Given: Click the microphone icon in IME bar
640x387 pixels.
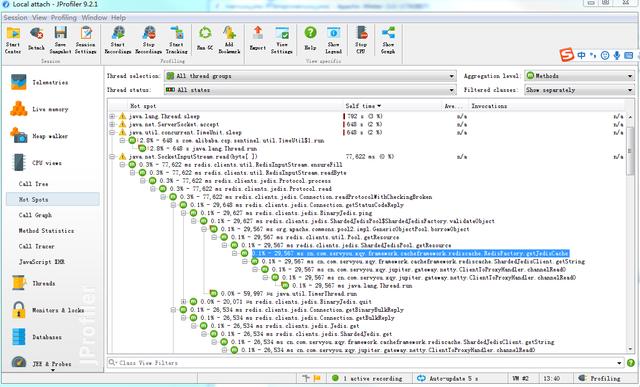Looking at the screenshot, I should pyautogui.click(x=616, y=55).
